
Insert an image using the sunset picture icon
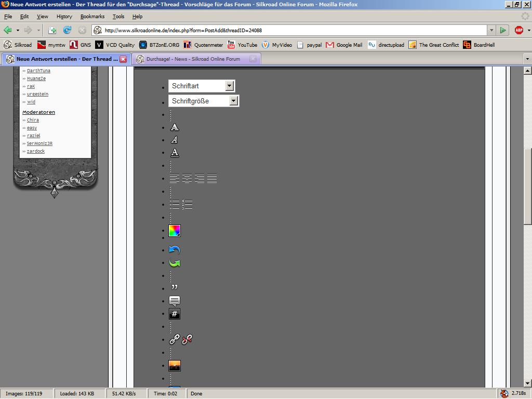[175, 366]
